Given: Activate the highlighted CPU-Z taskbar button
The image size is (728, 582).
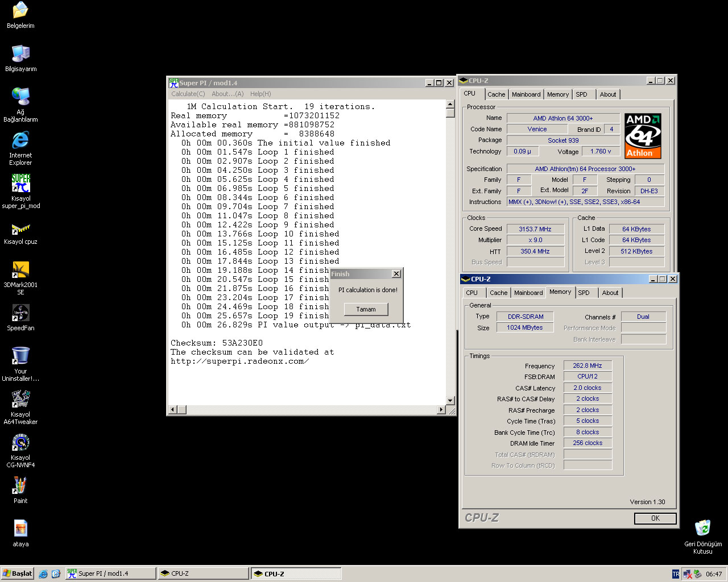Looking at the screenshot, I should [296, 573].
